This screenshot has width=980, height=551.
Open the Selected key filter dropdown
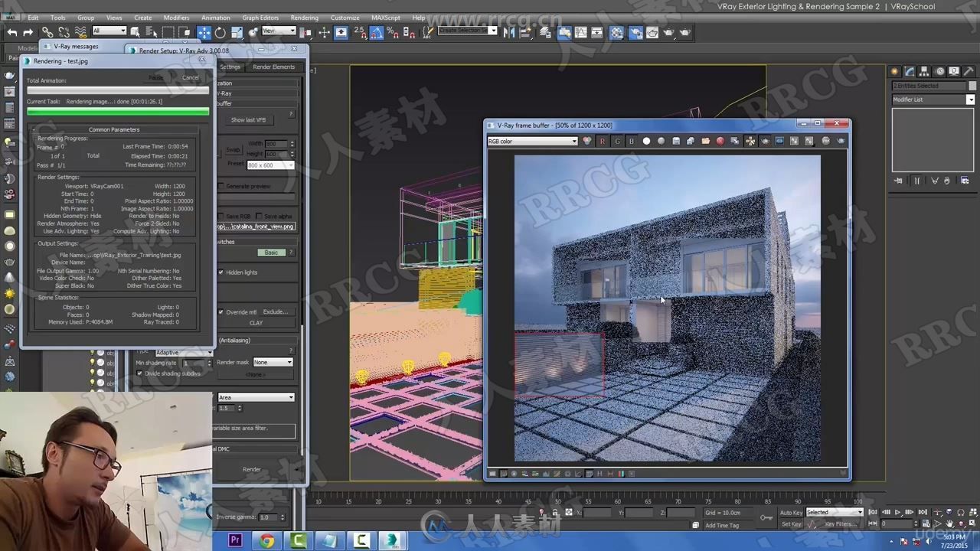point(834,512)
